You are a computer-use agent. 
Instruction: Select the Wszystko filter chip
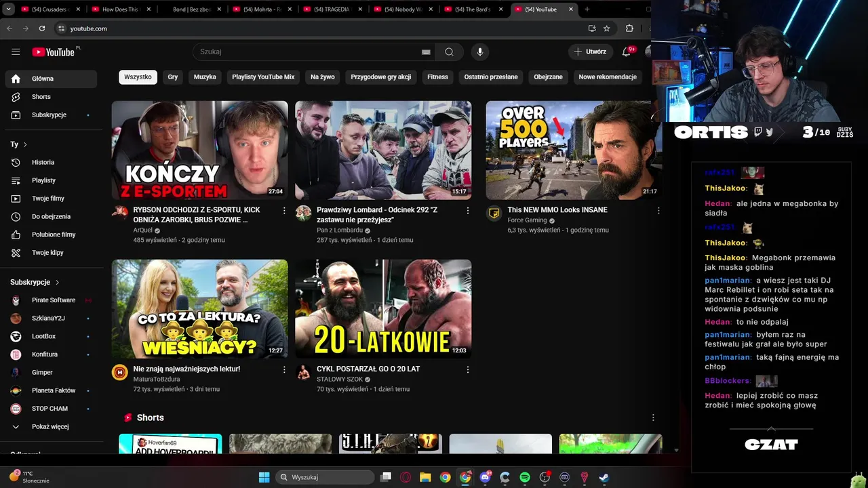click(x=138, y=77)
